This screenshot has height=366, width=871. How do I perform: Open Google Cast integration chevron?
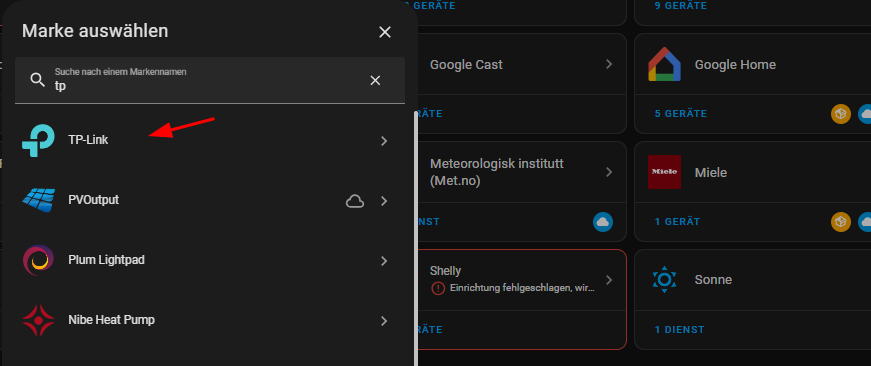click(609, 64)
